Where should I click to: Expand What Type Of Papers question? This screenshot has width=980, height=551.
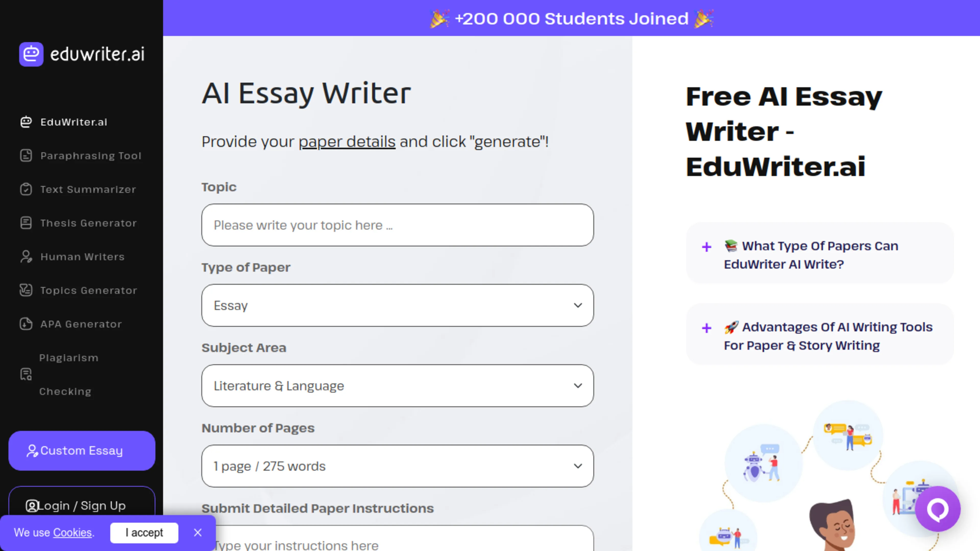(x=820, y=255)
